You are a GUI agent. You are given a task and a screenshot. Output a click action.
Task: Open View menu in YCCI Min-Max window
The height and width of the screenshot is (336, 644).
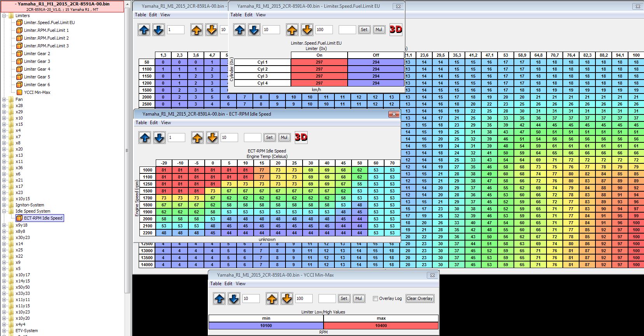coord(240,284)
